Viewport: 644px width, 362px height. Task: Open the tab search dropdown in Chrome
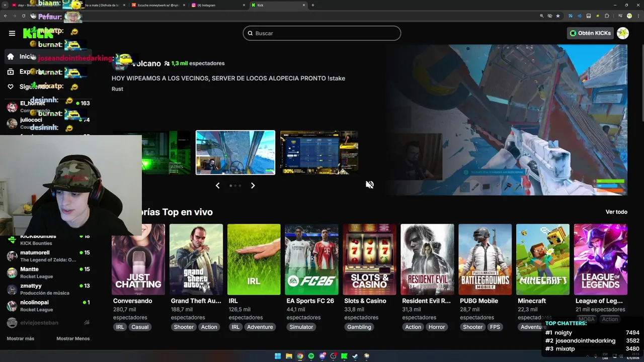[5, 5]
